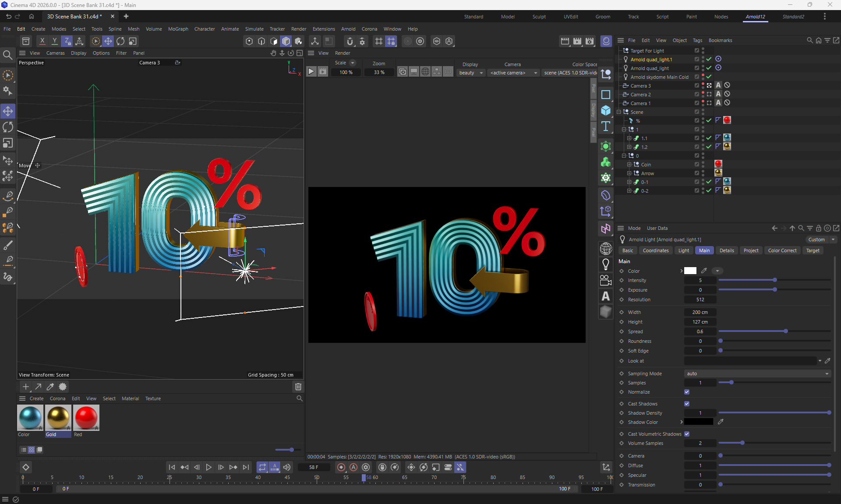Viewport: 841px width, 504px height.
Task: Uncheck Cast Volumetric Shadows
Action: click(x=687, y=434)
